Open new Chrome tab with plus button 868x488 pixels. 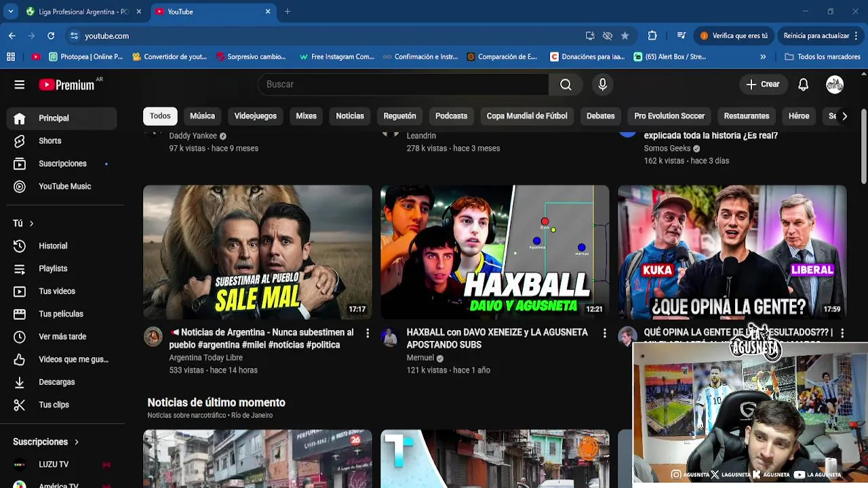288,12
